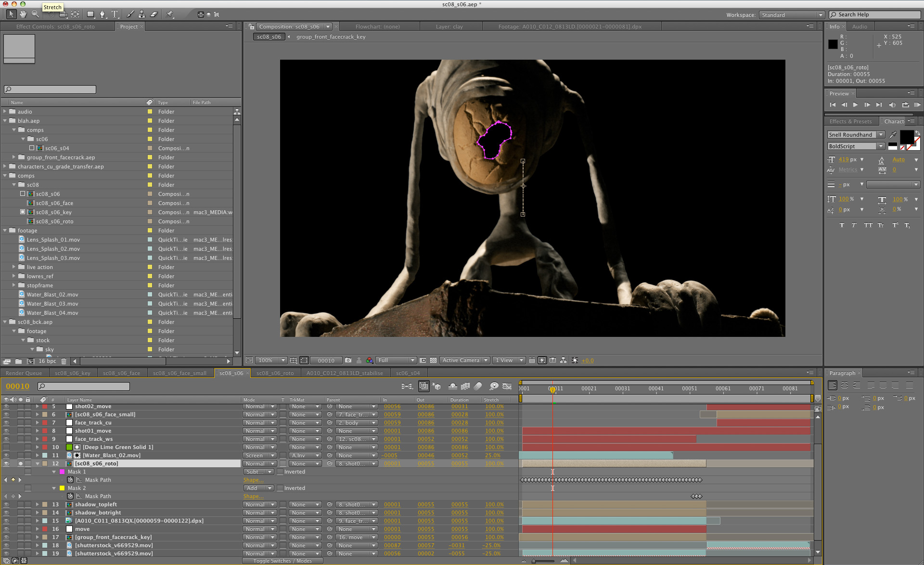
Task: Click the Take Snapshot camera icon
Action: click(x=348, y=360)
